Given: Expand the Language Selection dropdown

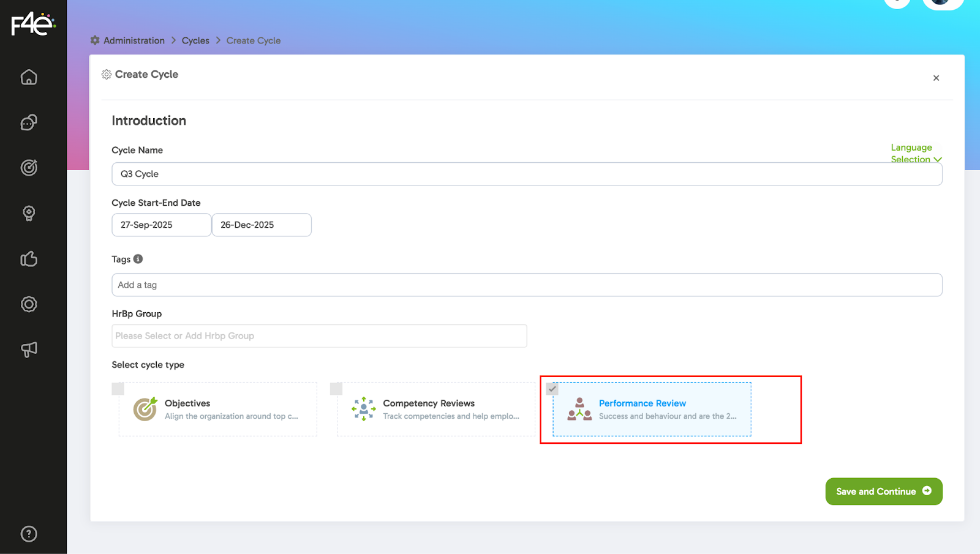Looking at the screenshot, I should coord(915,154).
